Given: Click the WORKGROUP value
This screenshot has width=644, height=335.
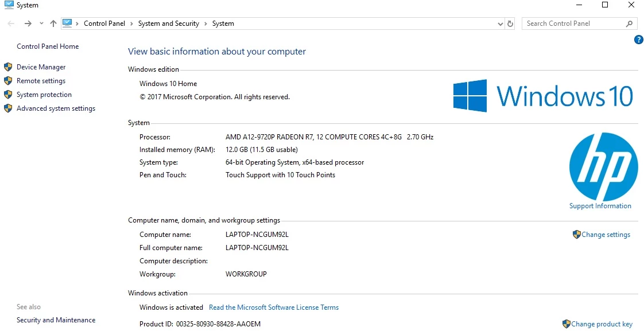Looking at the screenshot, I should point(246,274).
